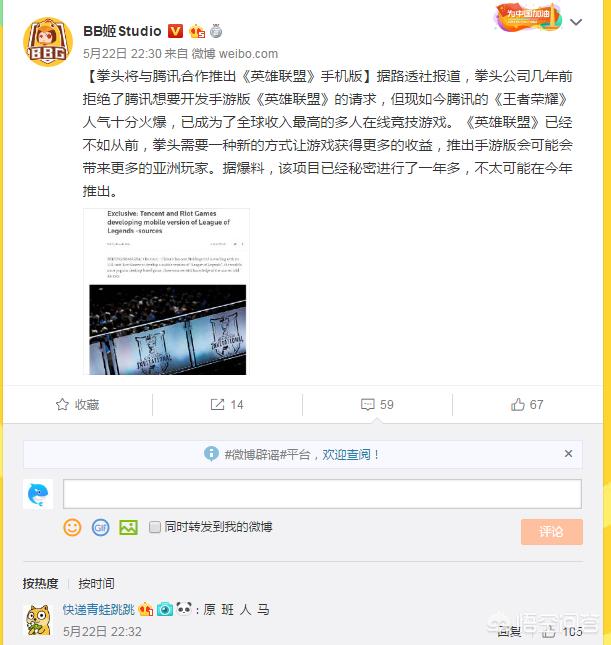Sort comments by 按时间

[96, 583]
